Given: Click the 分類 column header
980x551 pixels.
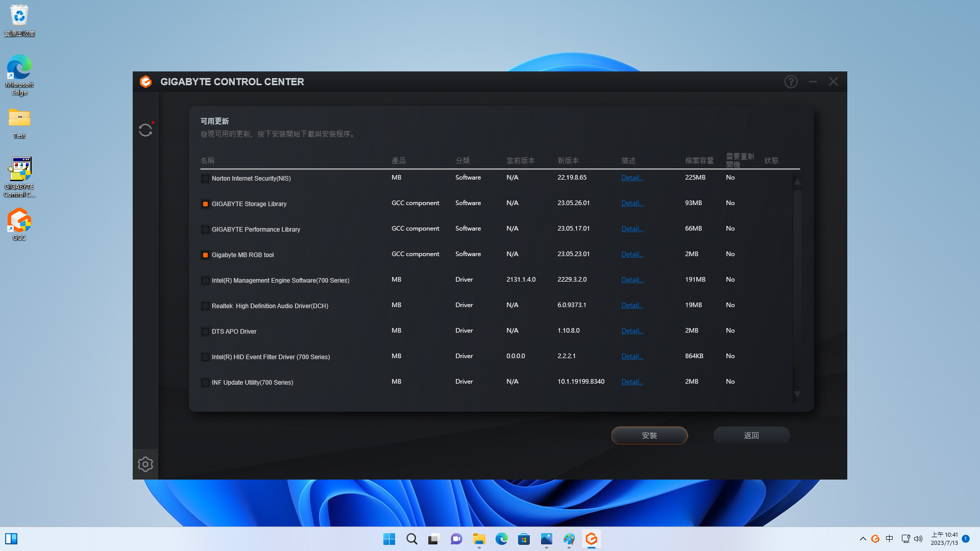Looking at the screenshot, I should pos(462,160).
